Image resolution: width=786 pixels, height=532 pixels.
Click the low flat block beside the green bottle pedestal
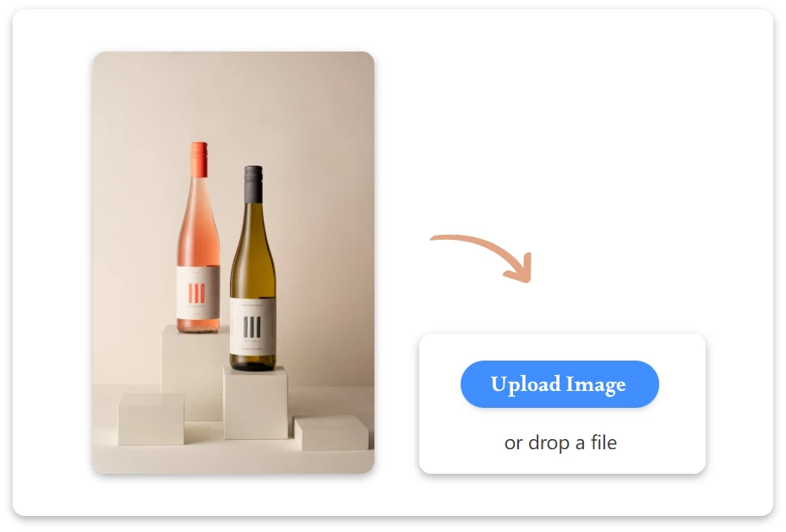[331, 433]
